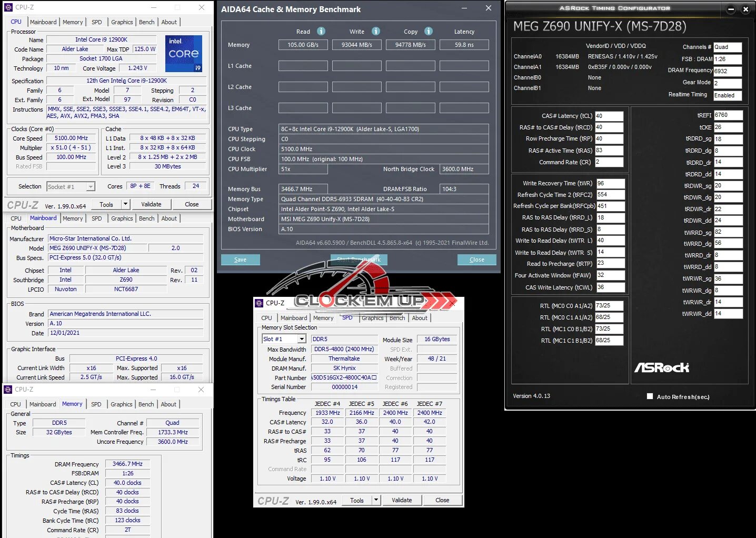Click the Copy info icon in AIDA64
756x538 pixels.
[429, 31]
